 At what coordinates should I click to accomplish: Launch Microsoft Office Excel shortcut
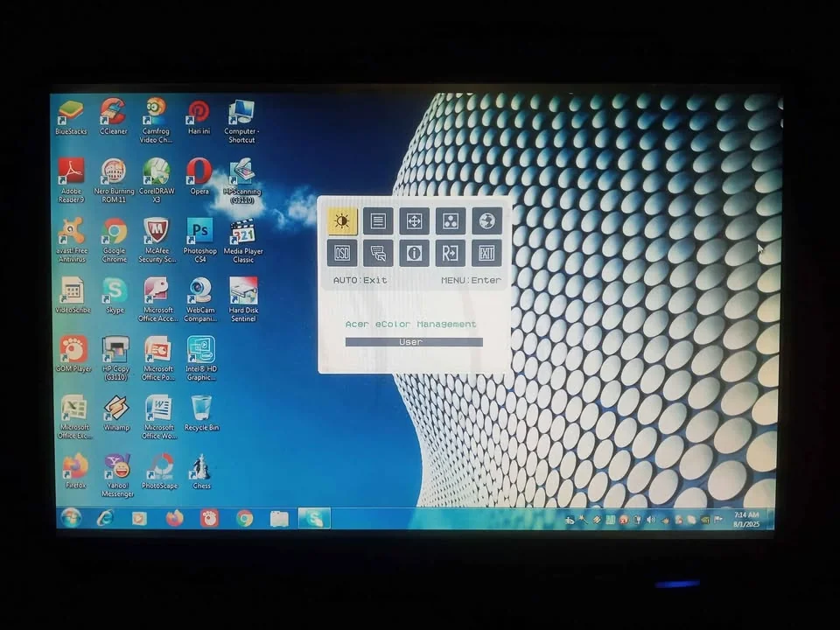(x=74, y=417)
